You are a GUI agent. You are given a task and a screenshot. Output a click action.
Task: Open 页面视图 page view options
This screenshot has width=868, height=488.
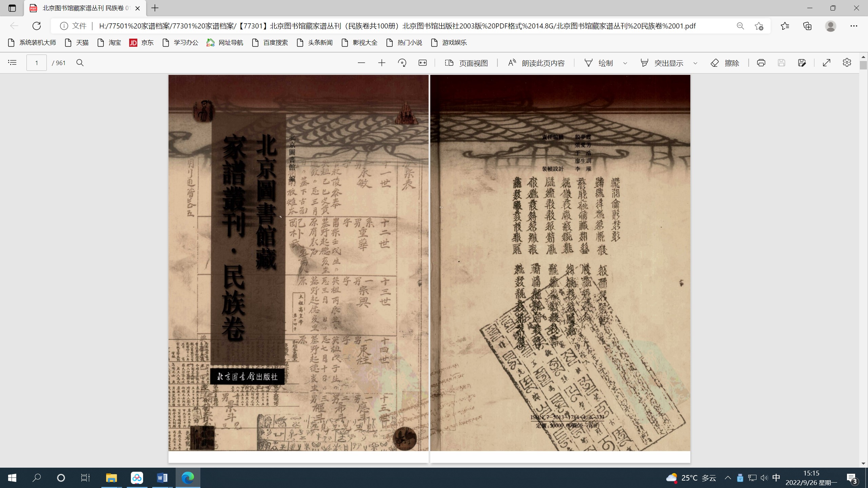pos(466,63)
